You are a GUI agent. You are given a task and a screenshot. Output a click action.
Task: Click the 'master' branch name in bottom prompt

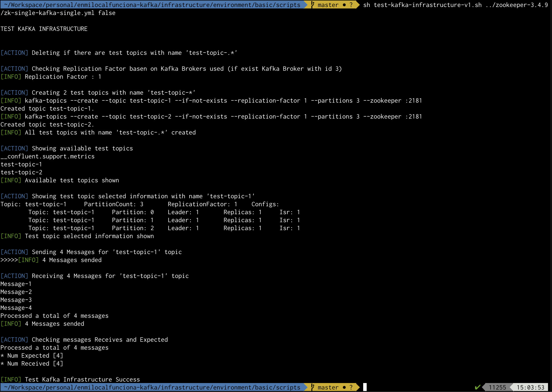click(328, 387)
